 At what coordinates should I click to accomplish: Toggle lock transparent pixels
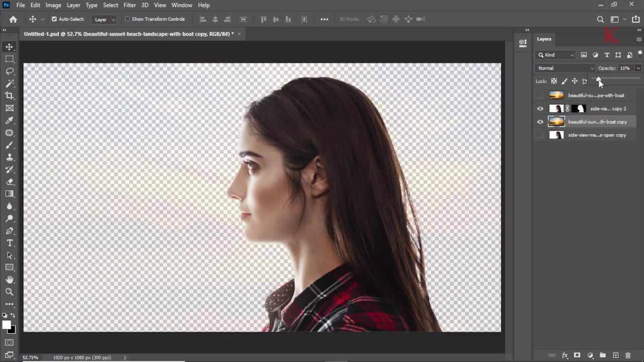click(x=554, y=81)
